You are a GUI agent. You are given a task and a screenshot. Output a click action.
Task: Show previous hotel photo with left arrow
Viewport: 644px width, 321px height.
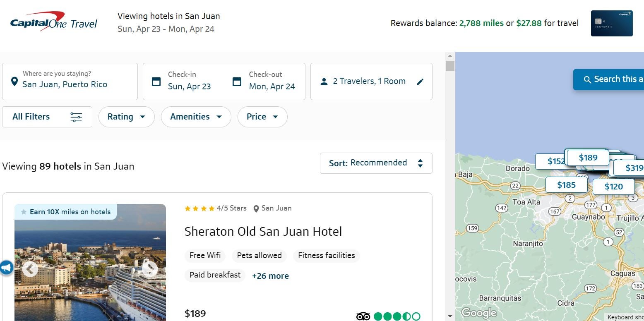(30, 269)
